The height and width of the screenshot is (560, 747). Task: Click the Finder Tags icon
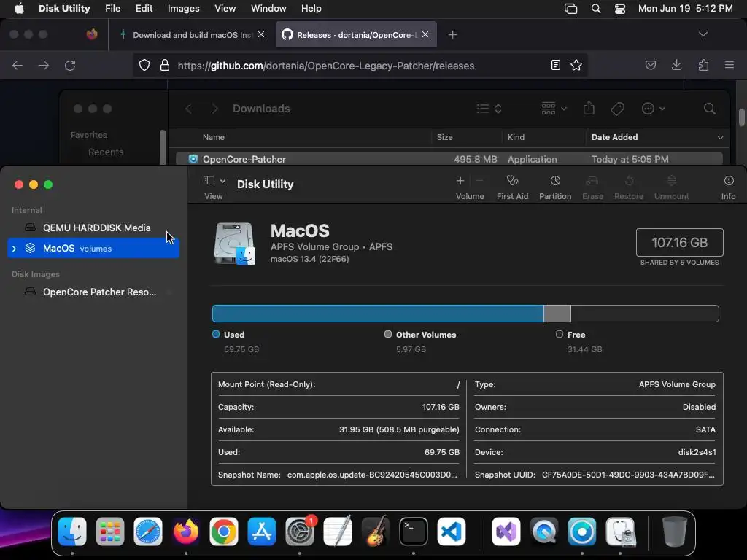tap(617, 109)
